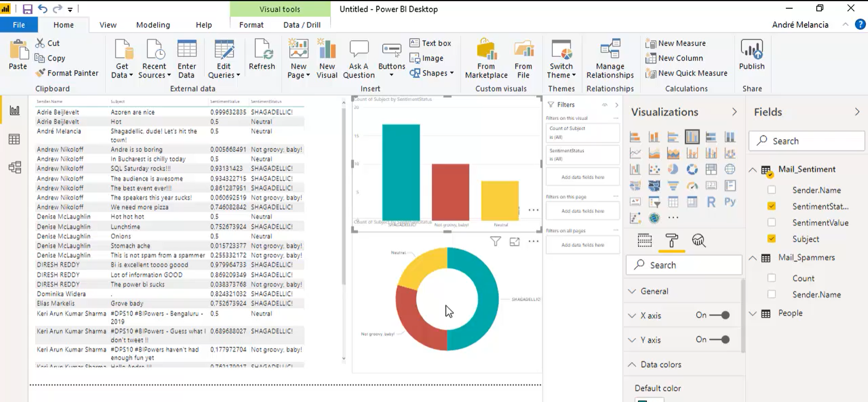Select the Scatter chart visualization
868x402 pixels.
tap(654, 169)
